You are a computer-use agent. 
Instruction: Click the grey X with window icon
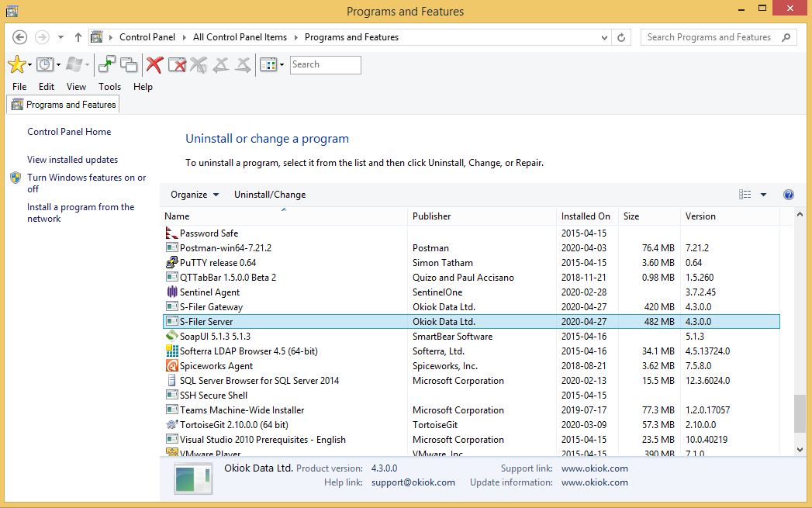click(x=199, y=64)
